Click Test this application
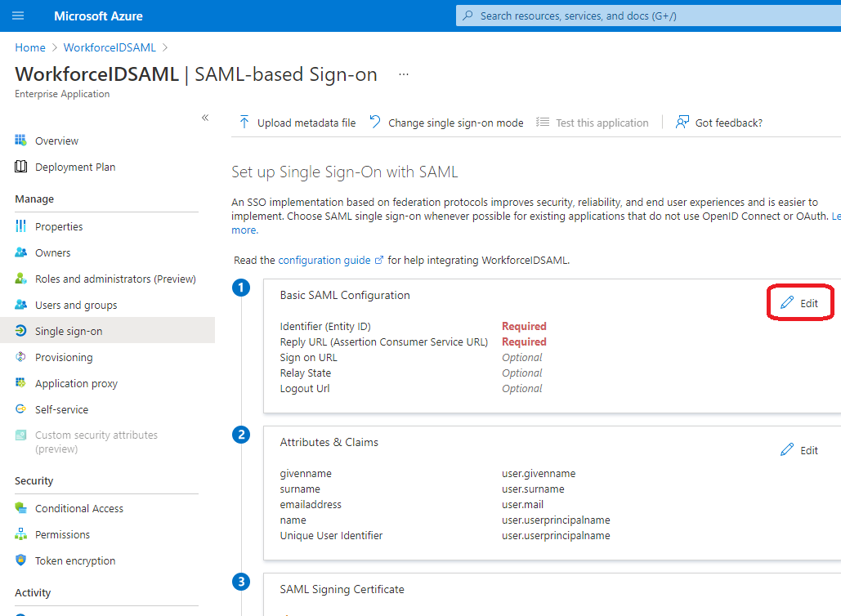 point(592,123)
